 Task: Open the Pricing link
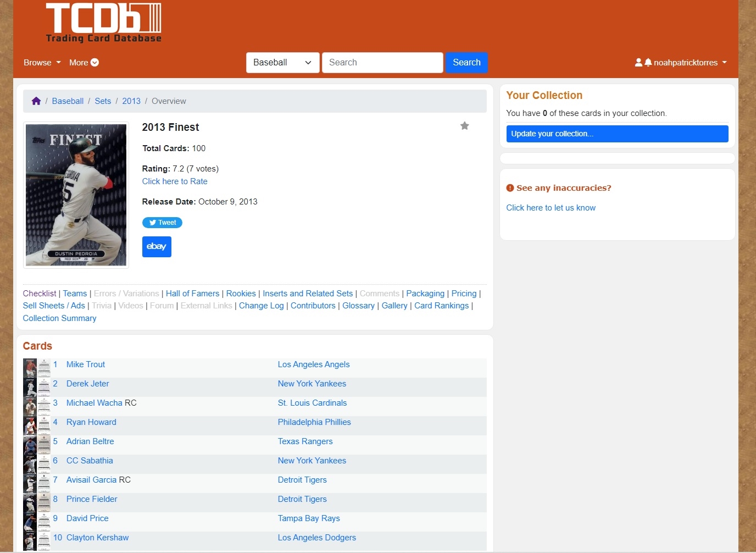coord(464,294)
